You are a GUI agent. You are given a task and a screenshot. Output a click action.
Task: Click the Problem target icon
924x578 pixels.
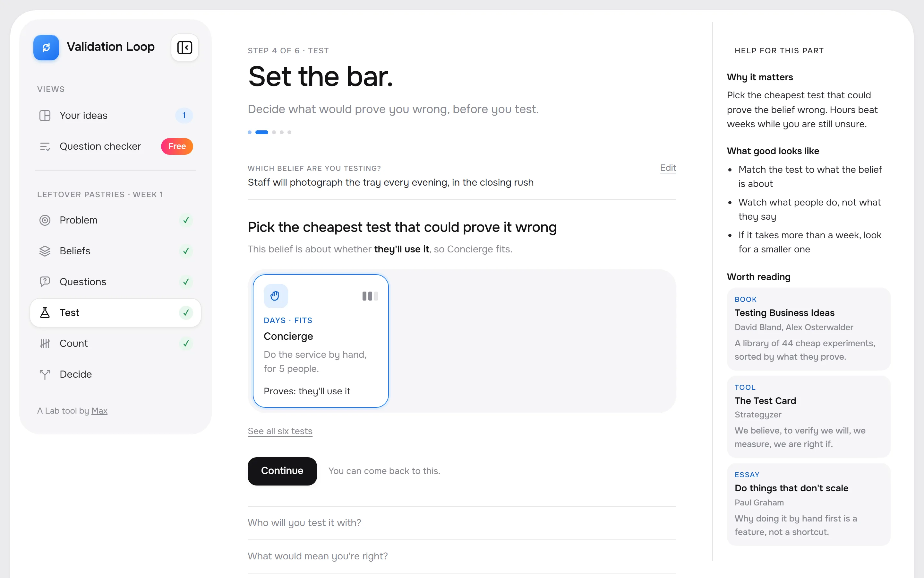click(45, 220)
